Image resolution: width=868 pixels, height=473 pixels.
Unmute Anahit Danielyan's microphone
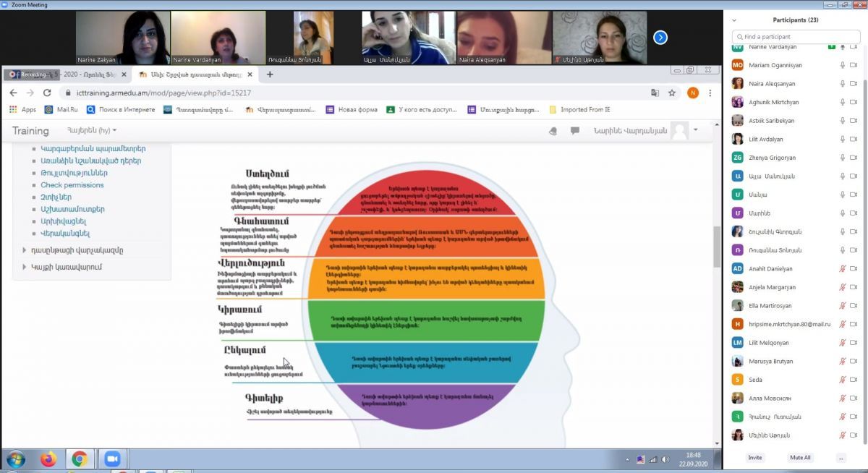(843, 268)
